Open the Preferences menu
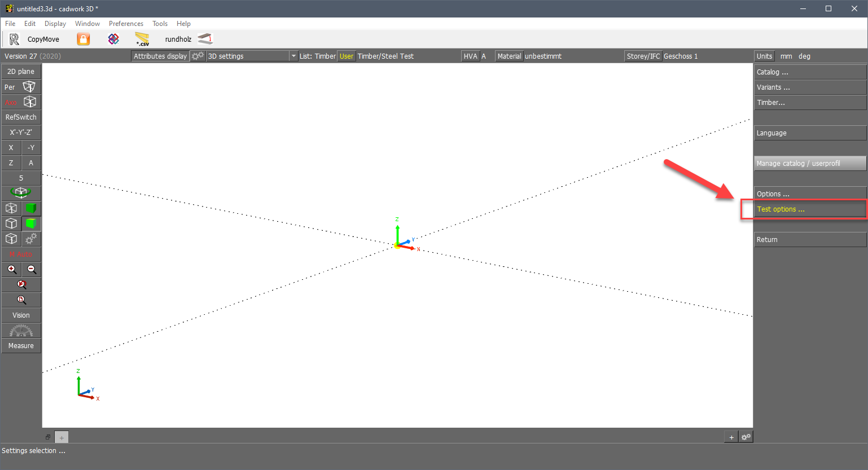The image size is (868, 470). (125, 23)
